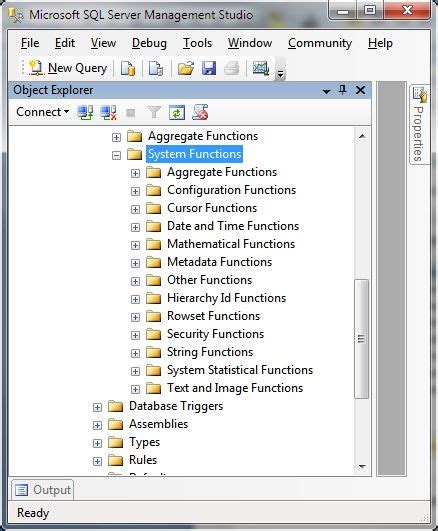Click the Metadata Functions folder icon
Image resolution: width=438 pixels, height=531 pixels.
[153, 262]
